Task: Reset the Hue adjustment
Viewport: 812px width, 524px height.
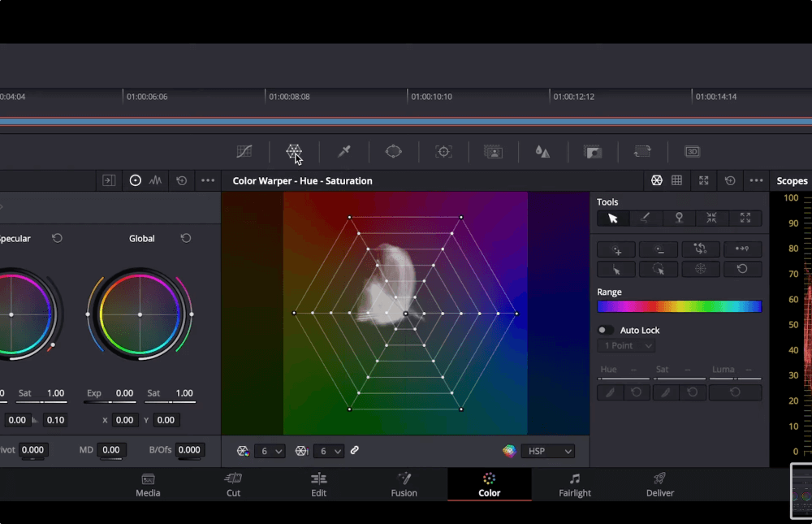Action: pos(637,392)
